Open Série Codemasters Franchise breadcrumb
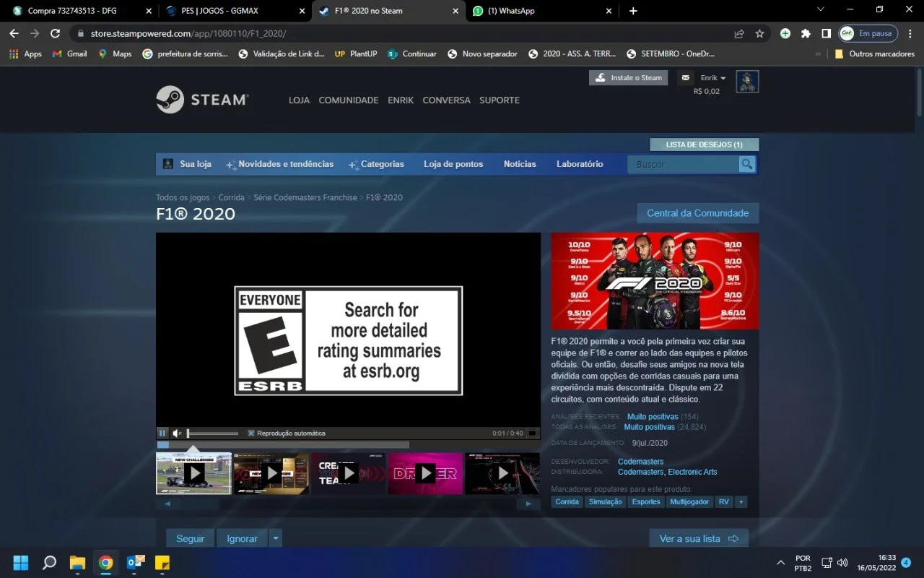The width and height of the screenshot is (924, 578). (305, 197)
